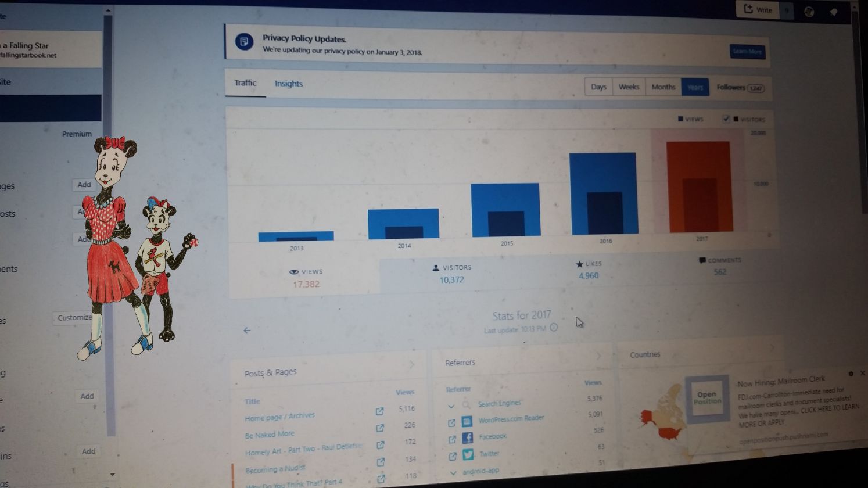Viewport: 868px width, 488px height.
Task: Select the highlighted 2017 bar
Action: click(x=699, y=186)
